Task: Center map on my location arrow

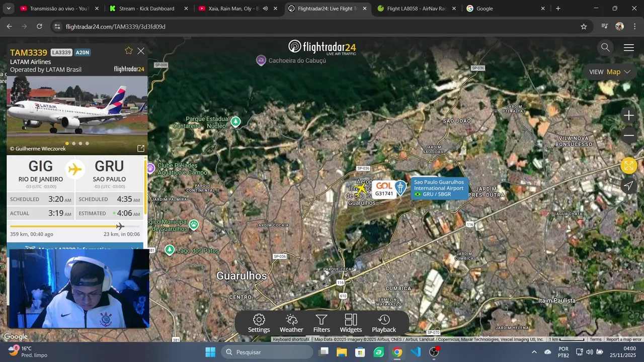Action: (x=629, y=186)
